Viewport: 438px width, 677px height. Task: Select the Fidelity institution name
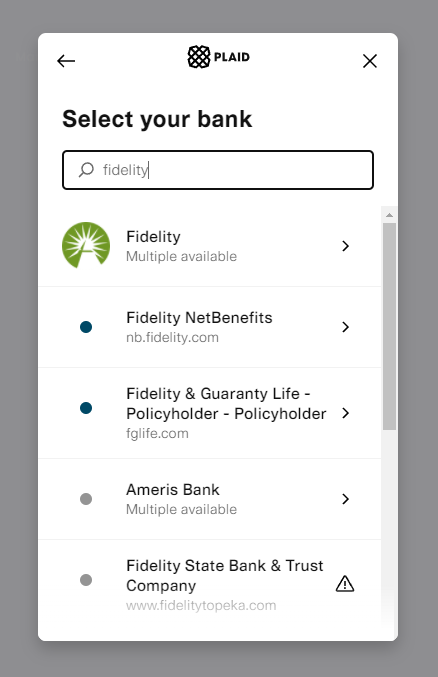pos(153,237)
